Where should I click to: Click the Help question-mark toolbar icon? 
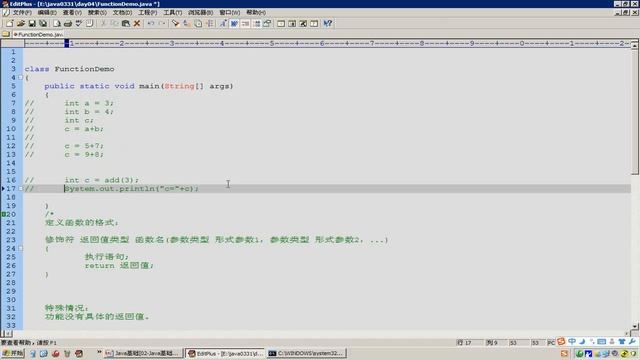[x=328, y=24]
